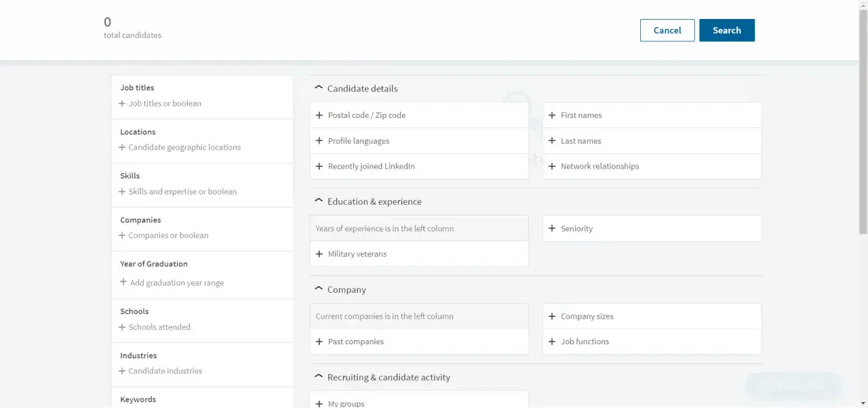Collapse the Company section

[x=319, y=288]
